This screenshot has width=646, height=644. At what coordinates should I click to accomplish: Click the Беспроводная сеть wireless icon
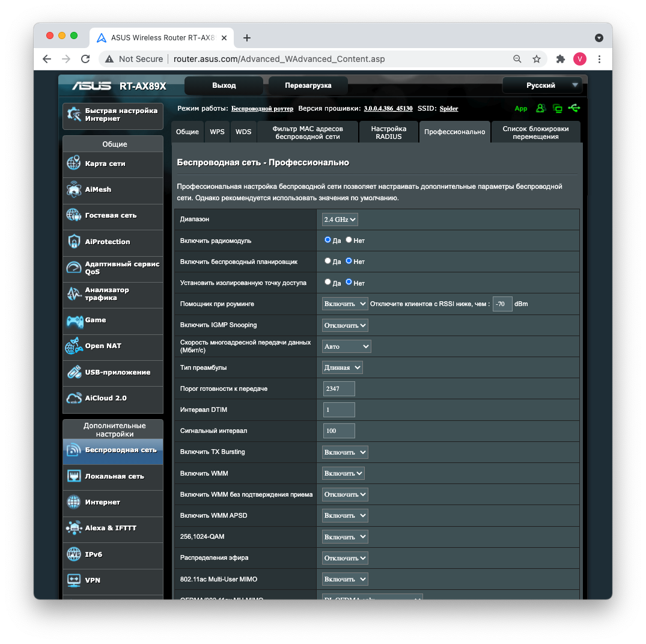point(74,450)
